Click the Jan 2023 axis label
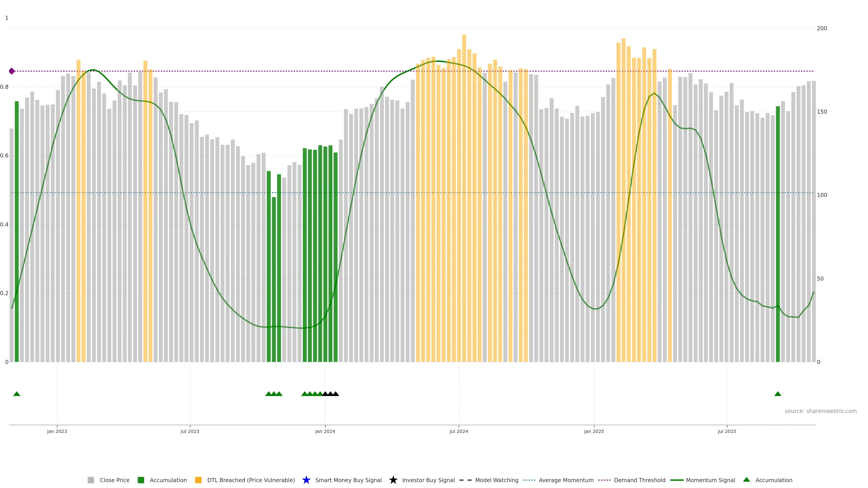Viewport: 868px width, 488px height. (57, 432)
